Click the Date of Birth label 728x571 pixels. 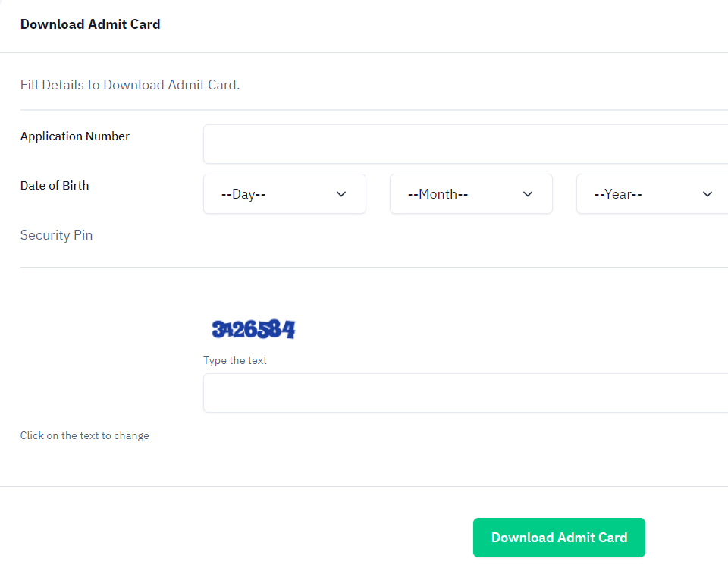[55, 185]
